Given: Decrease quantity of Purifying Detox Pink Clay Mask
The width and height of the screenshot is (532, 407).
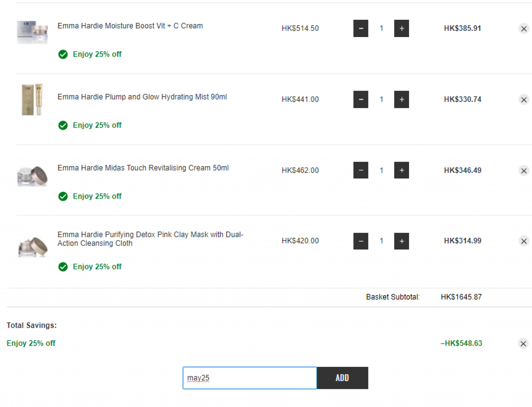Looking at the screenshot, I should pyautogui.click(x=361, y=241).
